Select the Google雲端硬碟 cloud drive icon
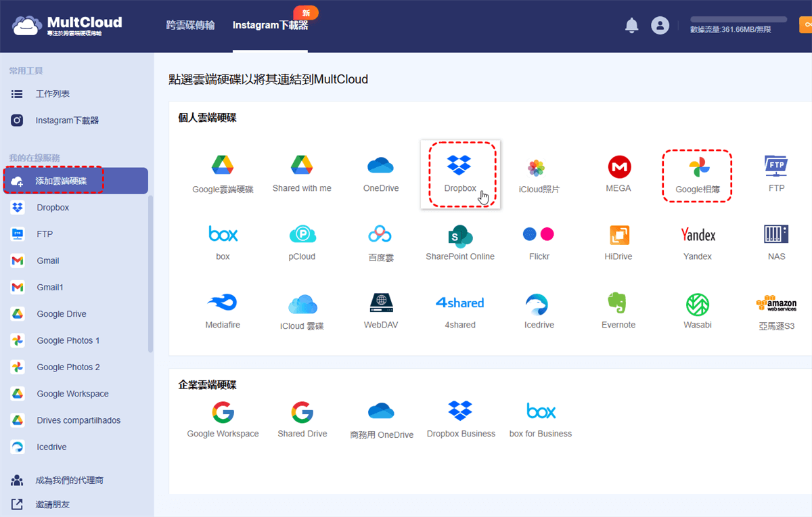Image resolution: width=812 pixels, height=517 pixels. click(x=223, y=164)
